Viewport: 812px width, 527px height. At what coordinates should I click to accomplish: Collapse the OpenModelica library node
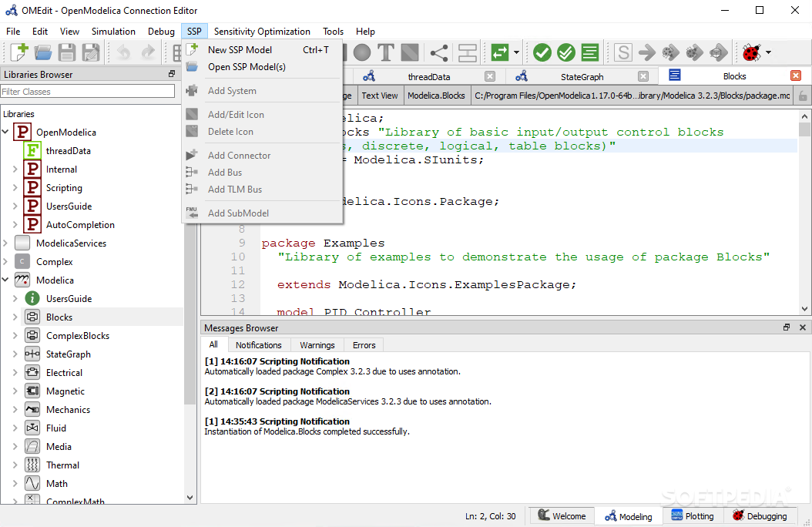pos(5,132)
